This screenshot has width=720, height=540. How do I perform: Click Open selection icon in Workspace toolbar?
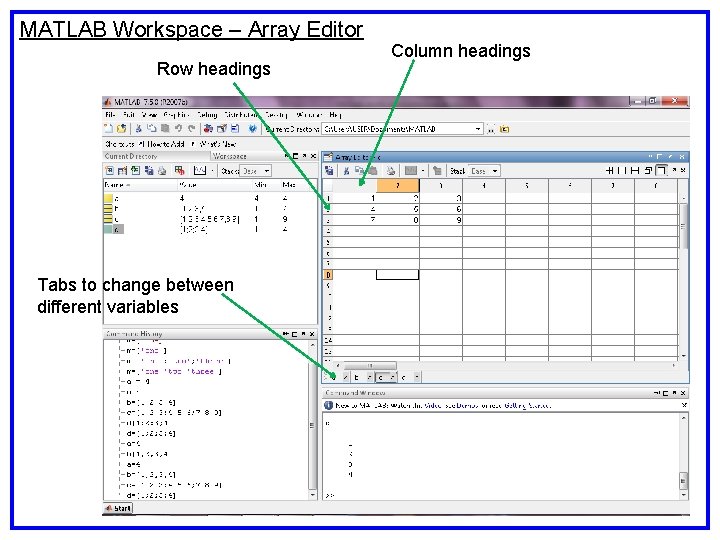122,171
